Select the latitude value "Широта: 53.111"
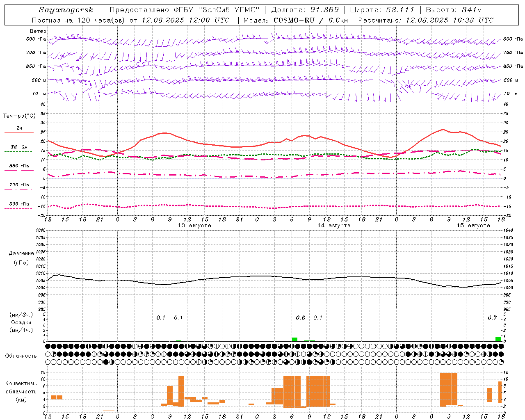The image size is (525, 420). (x=382, y=10)
